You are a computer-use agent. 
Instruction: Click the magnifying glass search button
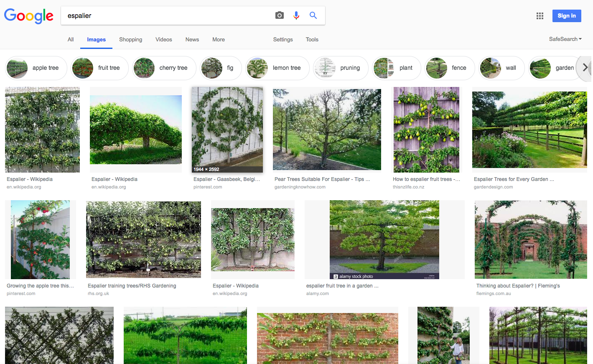tap(313, 15)
